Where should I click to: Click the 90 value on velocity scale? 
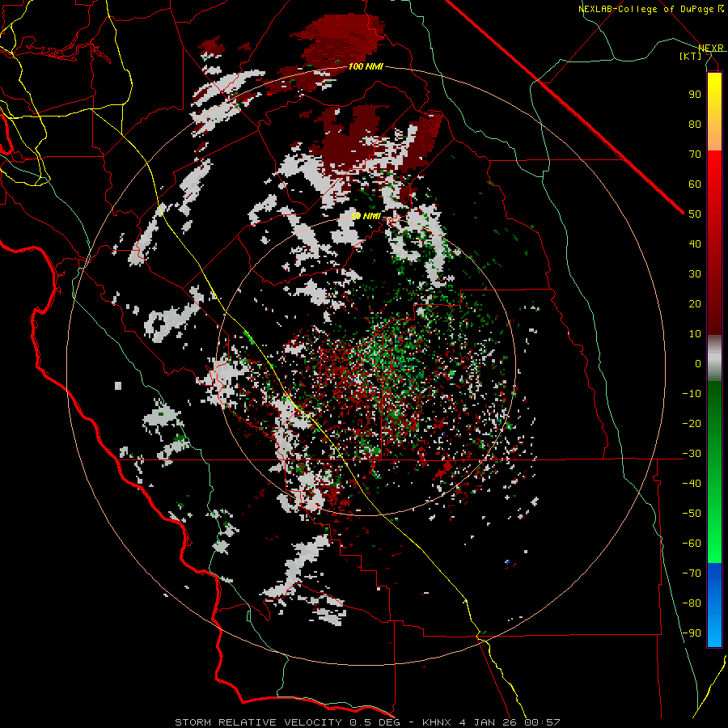[x=695, y=95]
